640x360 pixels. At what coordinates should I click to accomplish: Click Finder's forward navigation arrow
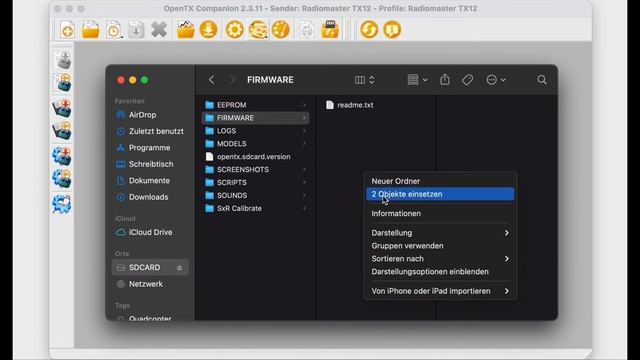pyautogui.click(x=232, y=80)
